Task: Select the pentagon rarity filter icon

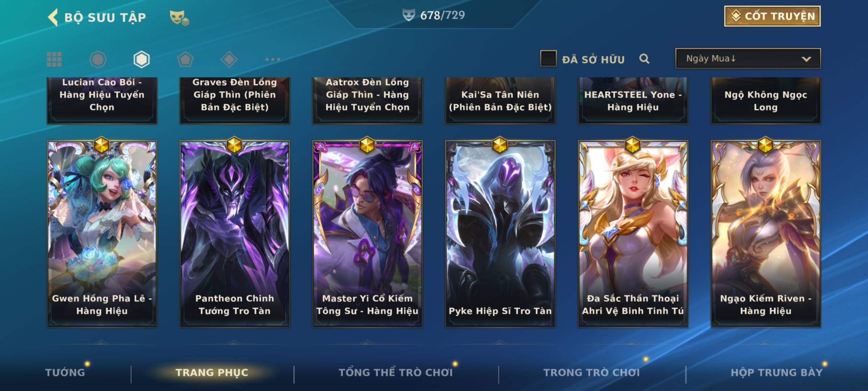Action: [x=185, y=59]
